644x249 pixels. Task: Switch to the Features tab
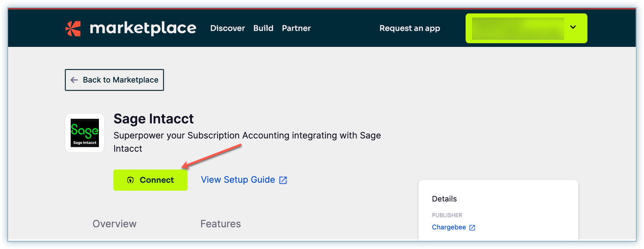pos(220,224)
